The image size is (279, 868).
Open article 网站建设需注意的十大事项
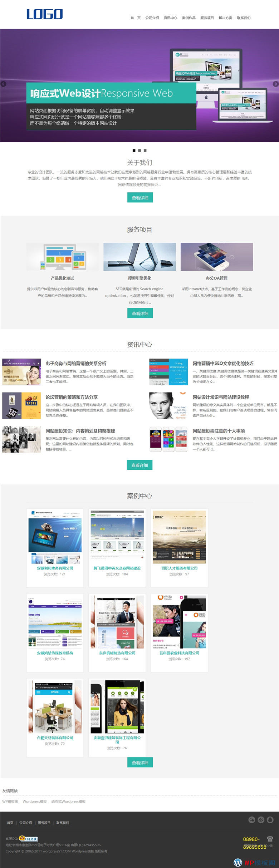(219, 431)
